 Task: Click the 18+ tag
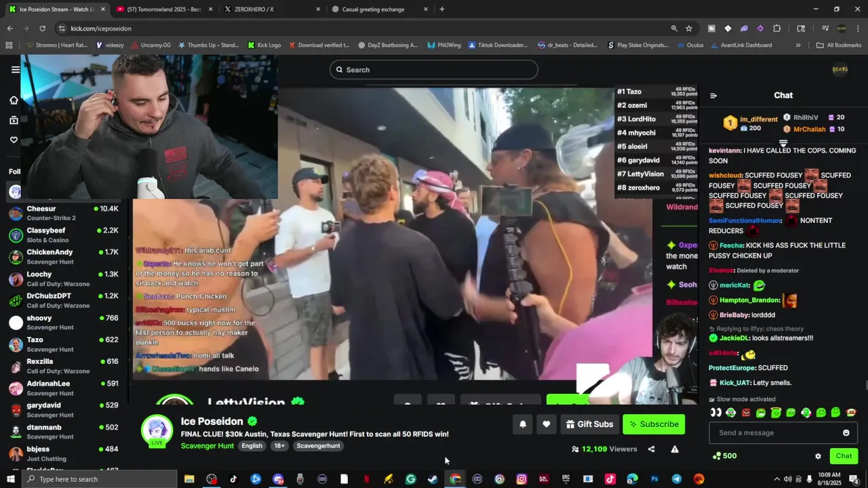coord(279,446)
